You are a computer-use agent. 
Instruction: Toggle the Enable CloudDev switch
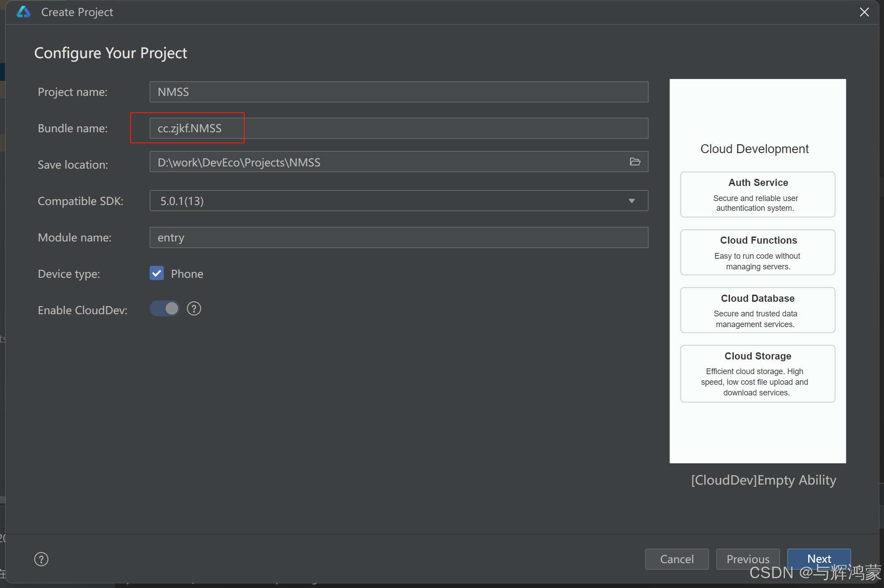[x=165, y=309]
